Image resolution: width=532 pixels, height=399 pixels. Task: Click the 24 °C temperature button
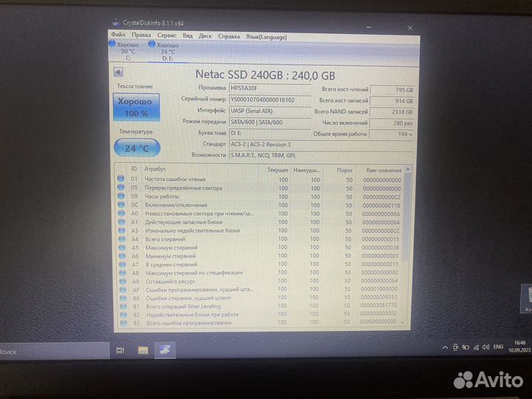tap(137, 148)
